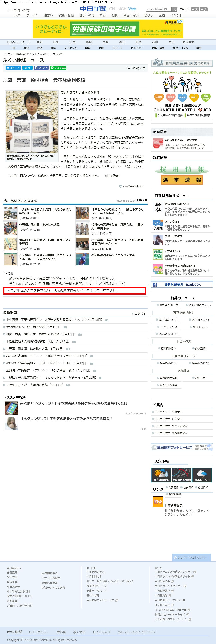Jump up with このページのトップへ button
Viewport: 216px width, 644px height.
191,557
